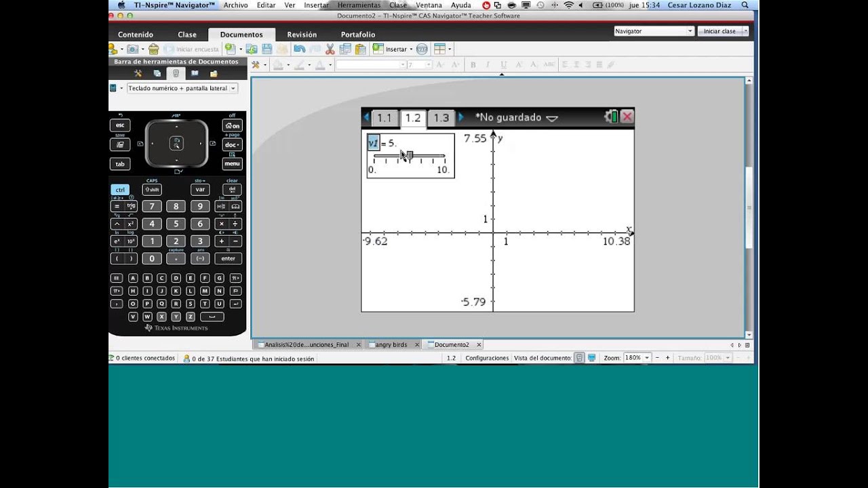
Task: Switch to the Portafolio tab
Action: click(357, 35)
